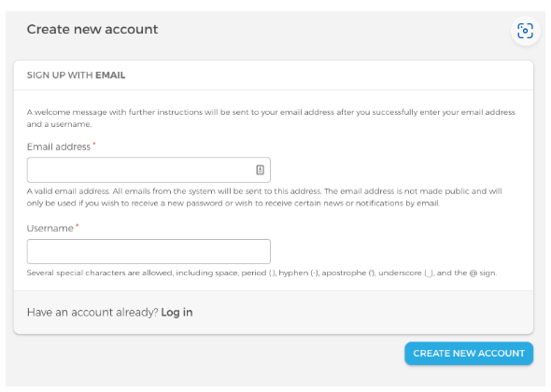Click the 'and a username.' text line
551x392 pixels.
(x=60, y=124)
